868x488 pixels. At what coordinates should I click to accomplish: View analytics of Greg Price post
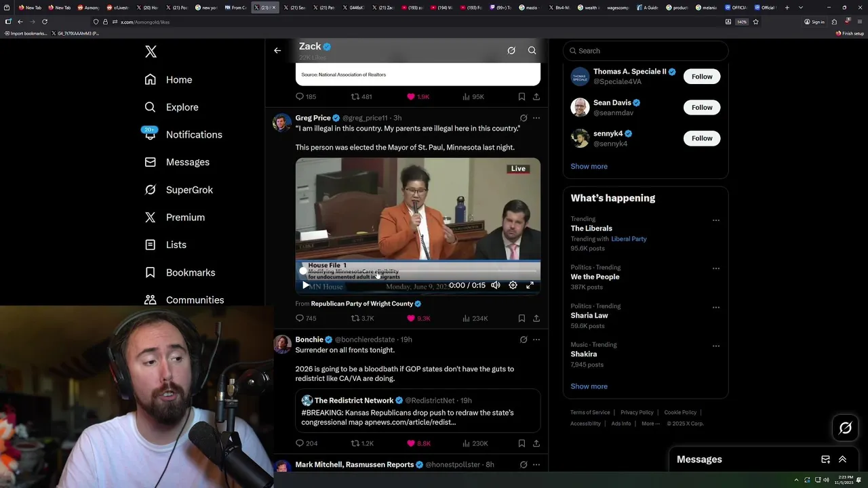475,318
